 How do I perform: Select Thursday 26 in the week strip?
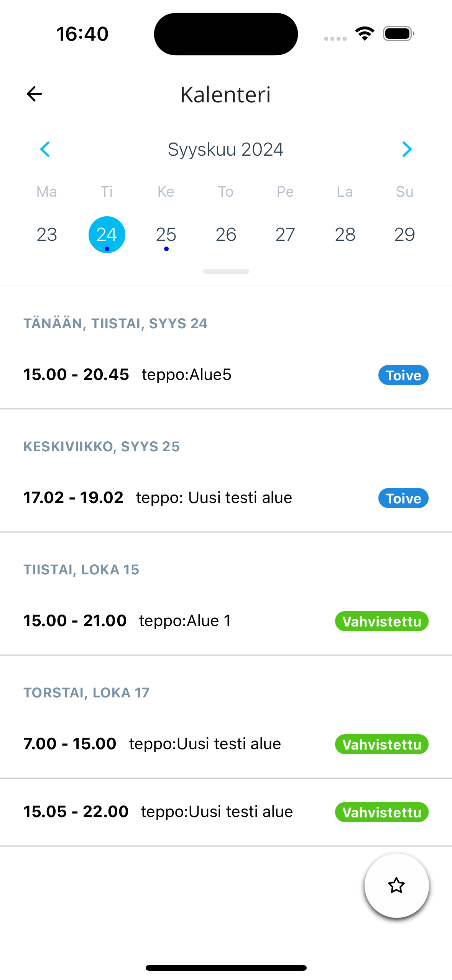pyautogui.click(x=226, y=234)
